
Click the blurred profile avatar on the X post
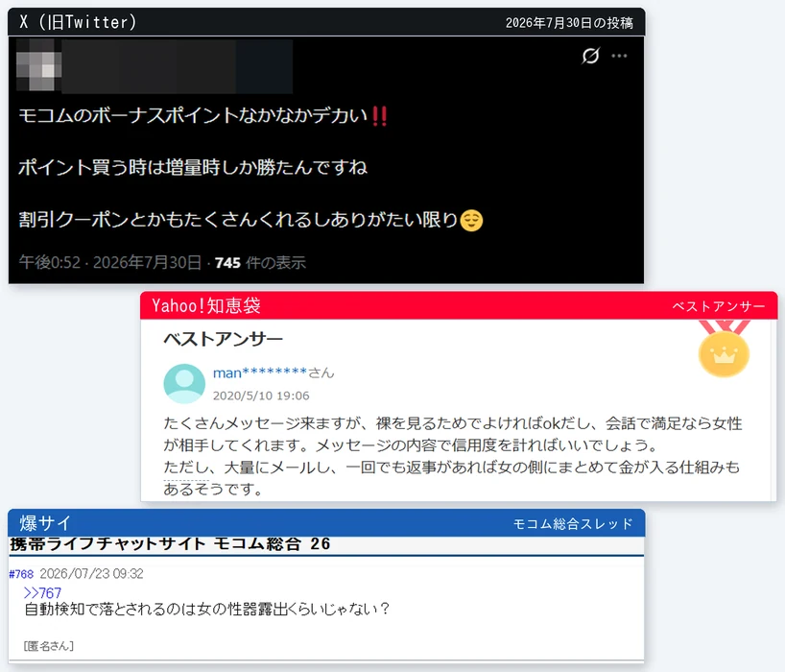tap(38, 65)
